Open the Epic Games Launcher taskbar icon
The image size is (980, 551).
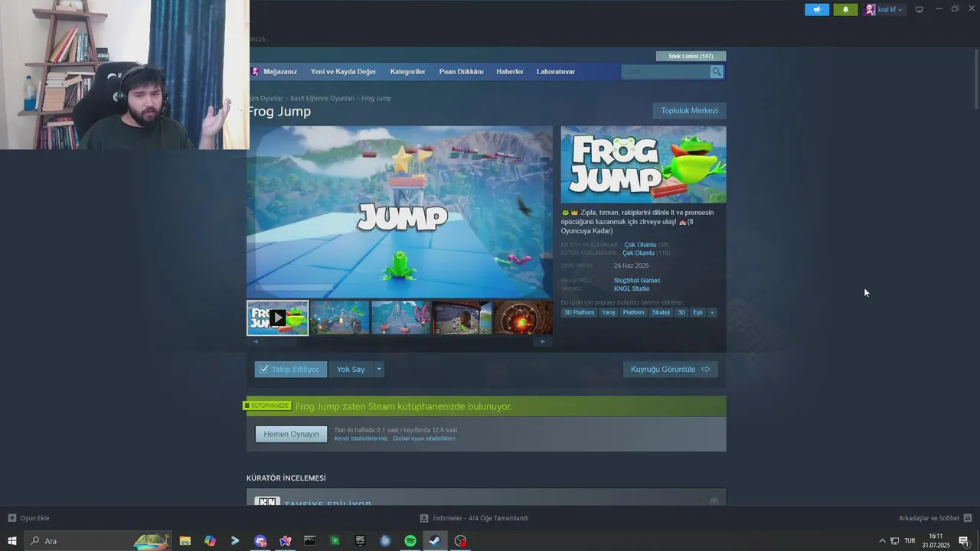click(360, 541)
